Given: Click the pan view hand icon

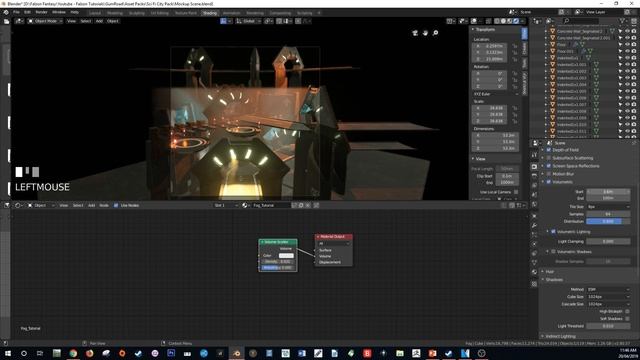Looking at the screenshot, I should tap(425, 33).
